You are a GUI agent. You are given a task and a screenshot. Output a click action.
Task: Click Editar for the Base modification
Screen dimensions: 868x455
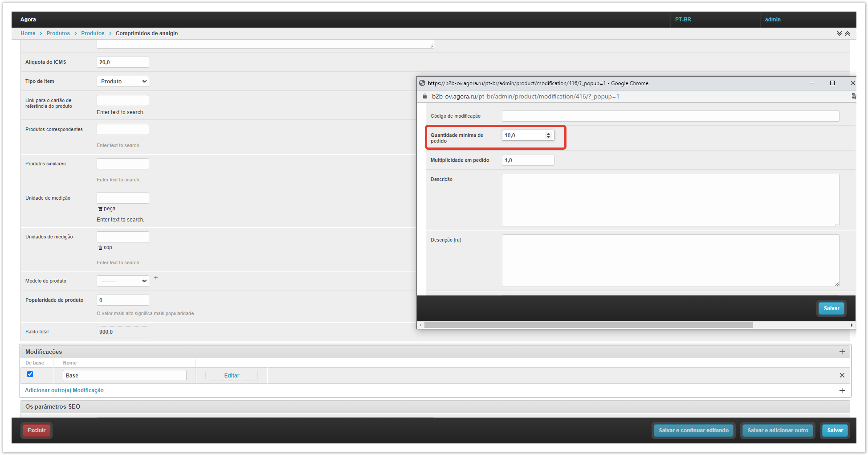pyautogui.click(x=232, y=376)
